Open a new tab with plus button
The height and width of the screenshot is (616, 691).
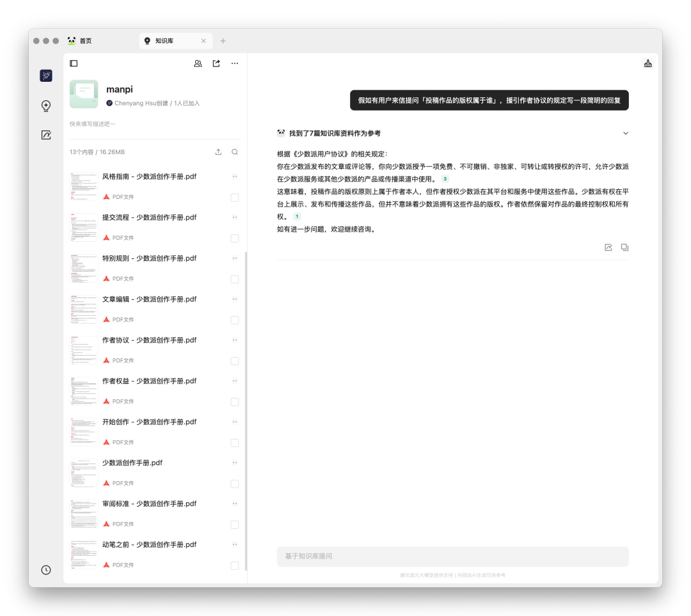223,41
